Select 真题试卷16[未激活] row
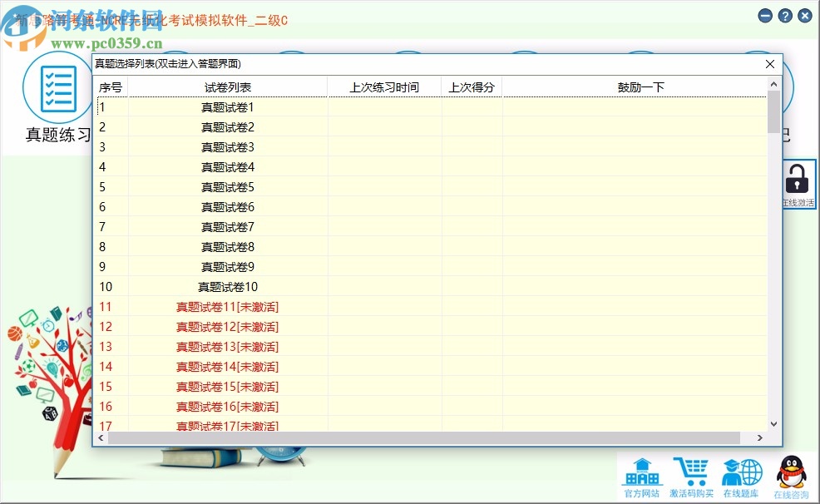This screenshot has height=504, width=820. tap(432, 406)
